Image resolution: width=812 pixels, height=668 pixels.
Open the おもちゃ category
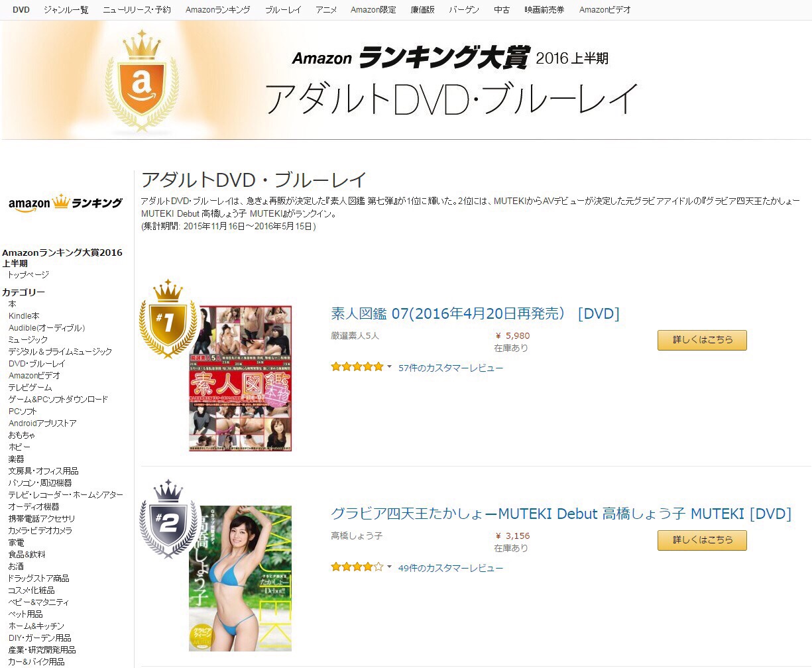[22, 435]
